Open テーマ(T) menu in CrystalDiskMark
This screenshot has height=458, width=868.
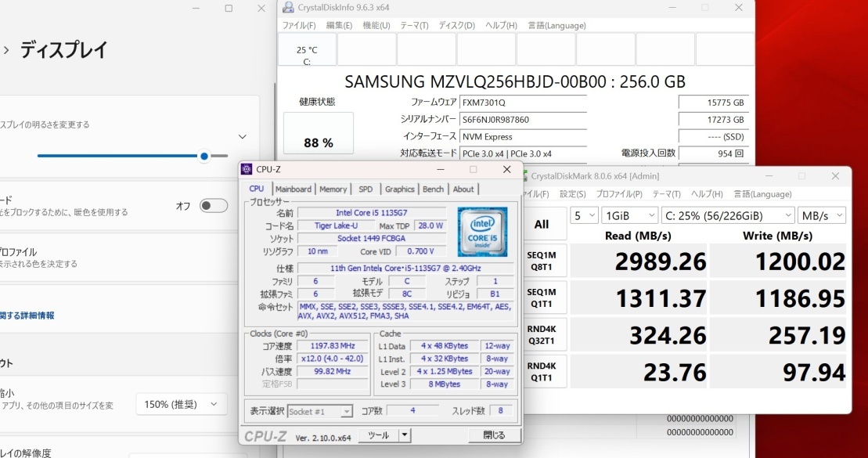click(x=667, y=194)
